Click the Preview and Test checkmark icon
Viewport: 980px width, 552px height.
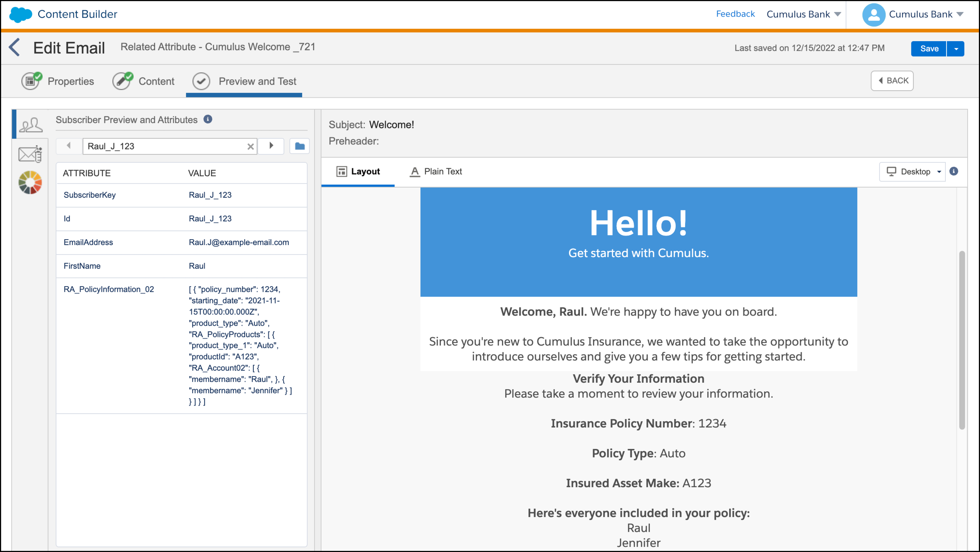pyautogui.click(x=201, y=81)
